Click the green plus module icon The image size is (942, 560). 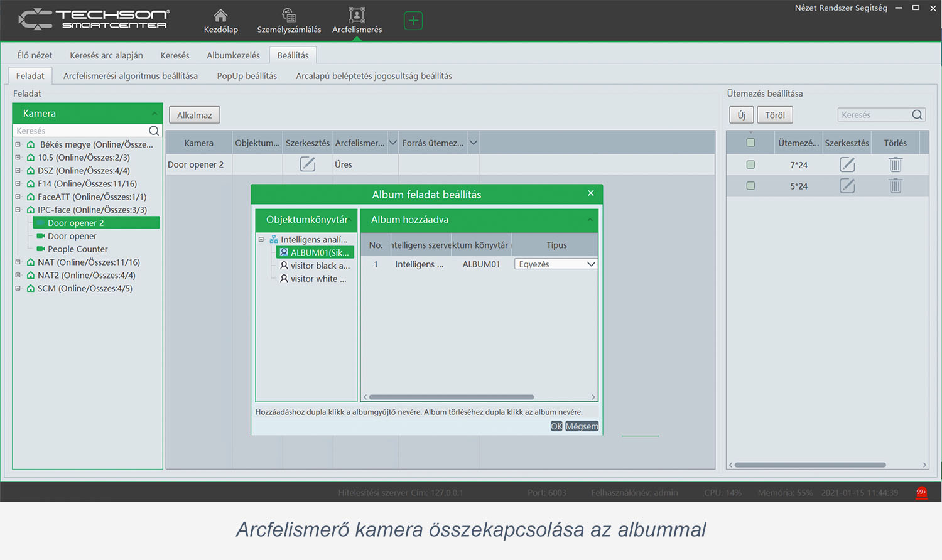[x=413, y=20]
